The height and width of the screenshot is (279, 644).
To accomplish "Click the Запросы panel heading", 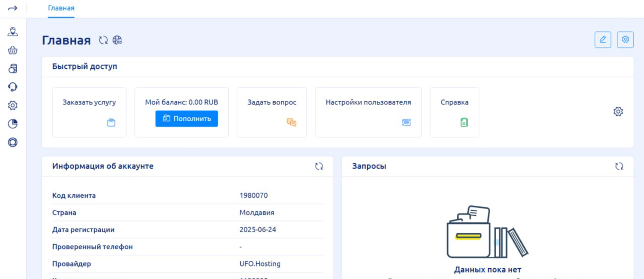I will [x=369, y=166].
